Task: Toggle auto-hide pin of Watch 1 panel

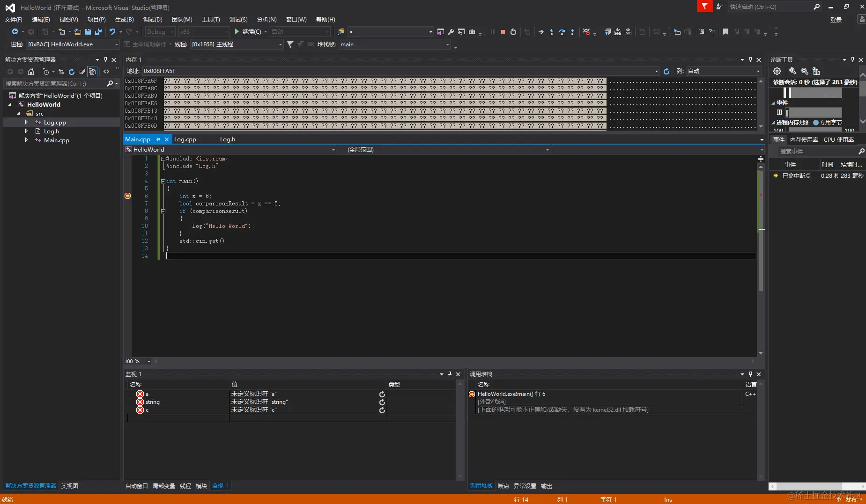Action: [450, 374]
